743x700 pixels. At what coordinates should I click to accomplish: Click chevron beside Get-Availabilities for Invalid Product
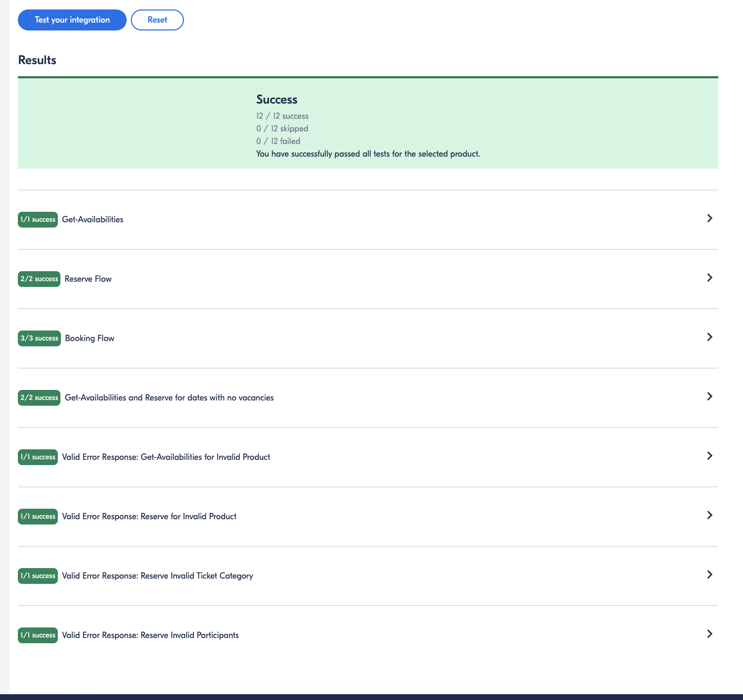click(709, 456)
